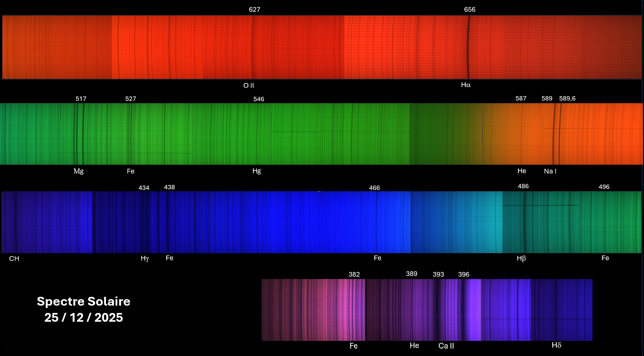Click the 656 wavelength label
The image size is (644, 356).
point(470,10)
